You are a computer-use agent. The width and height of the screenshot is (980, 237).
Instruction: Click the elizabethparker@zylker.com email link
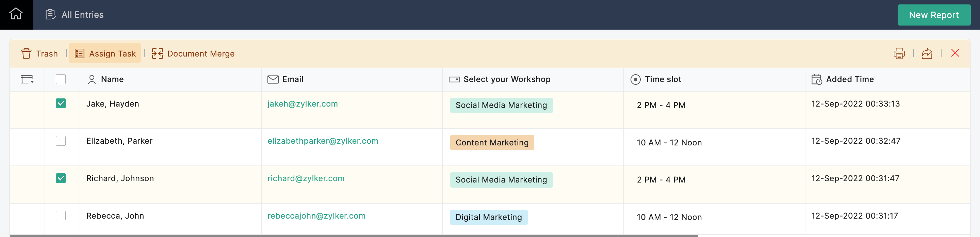click(x=323, y=141)
